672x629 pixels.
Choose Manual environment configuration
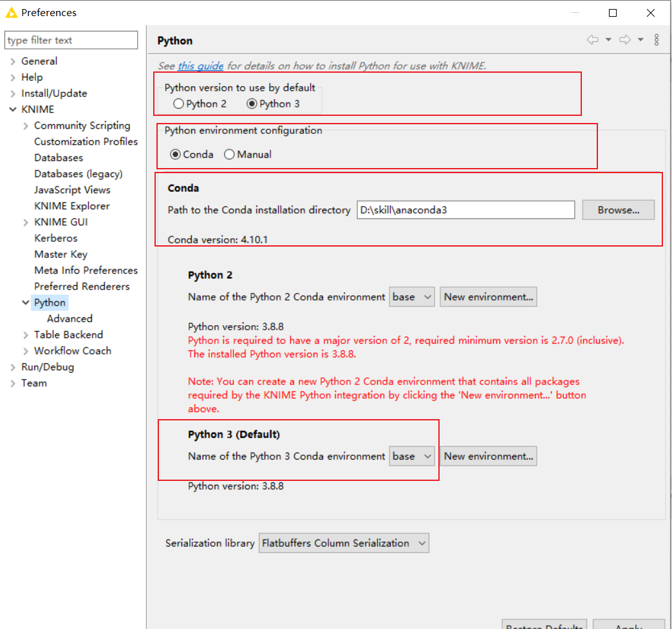click(x=229, y=155)
